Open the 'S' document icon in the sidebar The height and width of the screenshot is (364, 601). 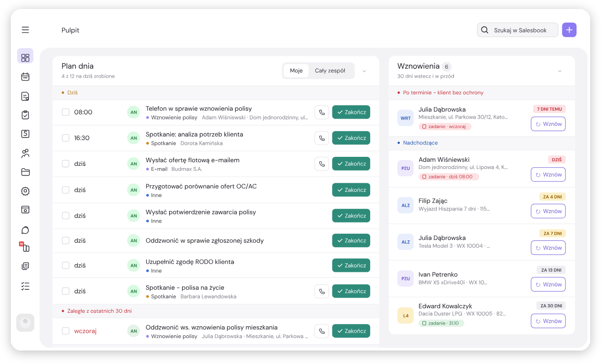(x=25, y=134)
